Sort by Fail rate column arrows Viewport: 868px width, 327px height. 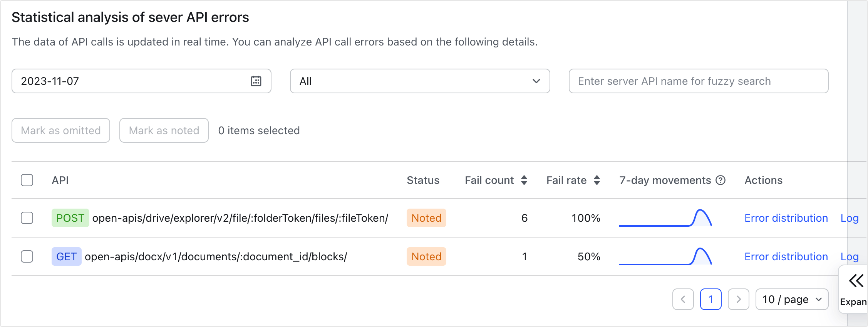pyautogui.click(x=597, y=180)
